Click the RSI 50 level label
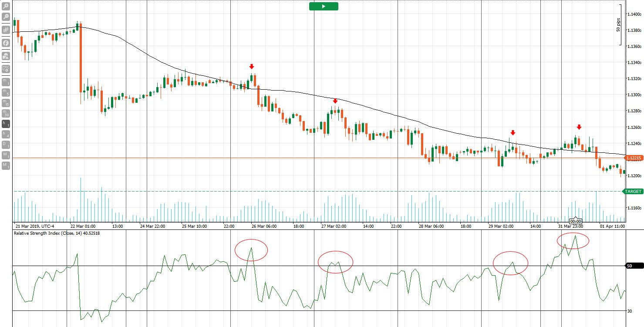The width and height of the screenshot is (644, 327). point(634,266)
